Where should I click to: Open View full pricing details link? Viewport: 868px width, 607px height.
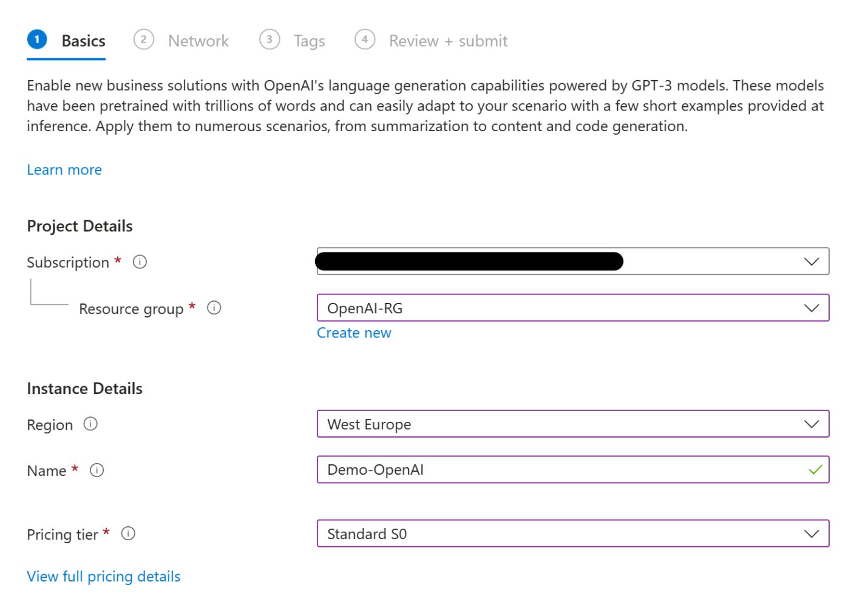point(104,577)
